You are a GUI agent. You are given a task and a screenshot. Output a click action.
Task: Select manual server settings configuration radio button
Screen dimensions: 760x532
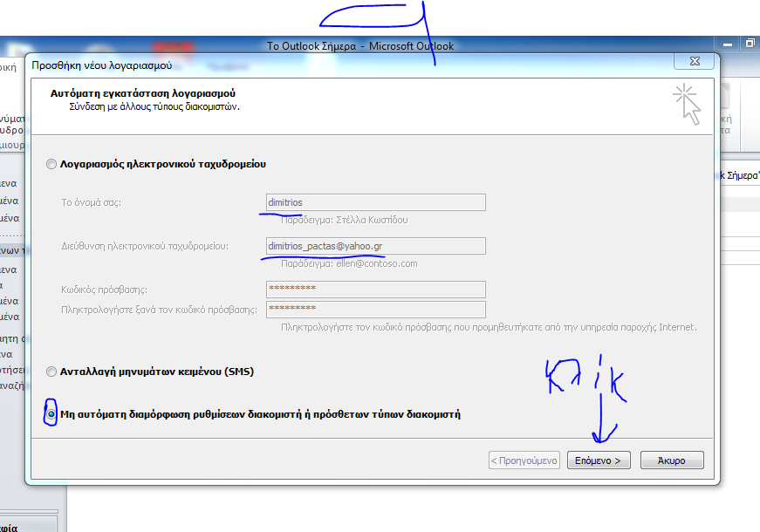point(51,414)
